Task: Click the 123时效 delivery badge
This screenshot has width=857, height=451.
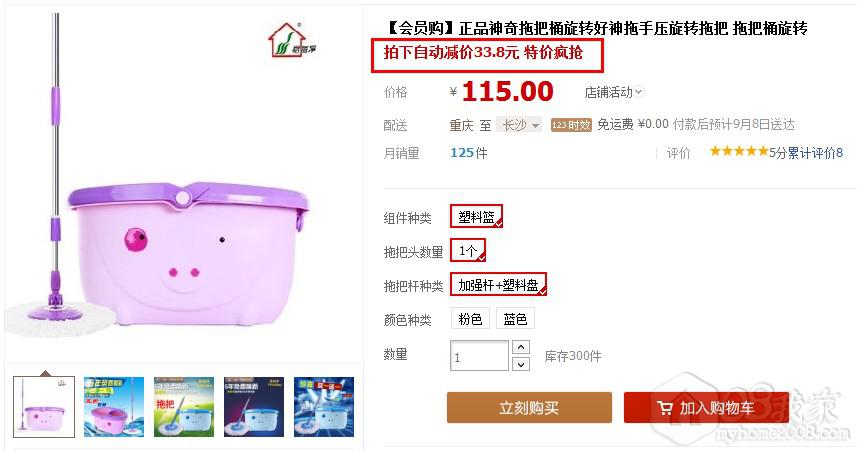Action: point(571,125)
